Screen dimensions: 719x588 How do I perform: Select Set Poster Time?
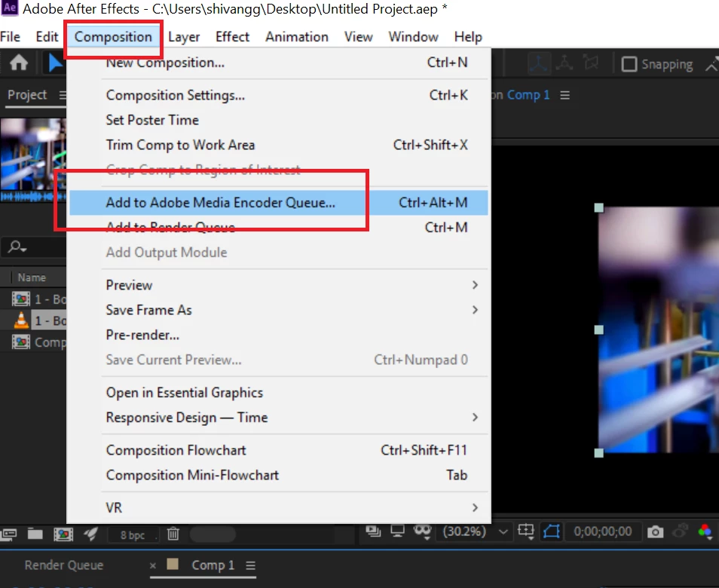278,120
